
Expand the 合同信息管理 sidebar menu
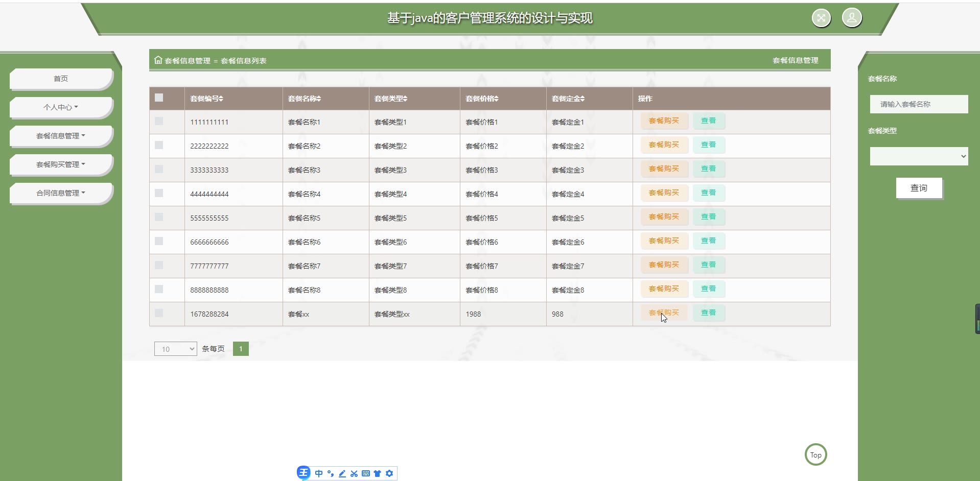(61, 193)
